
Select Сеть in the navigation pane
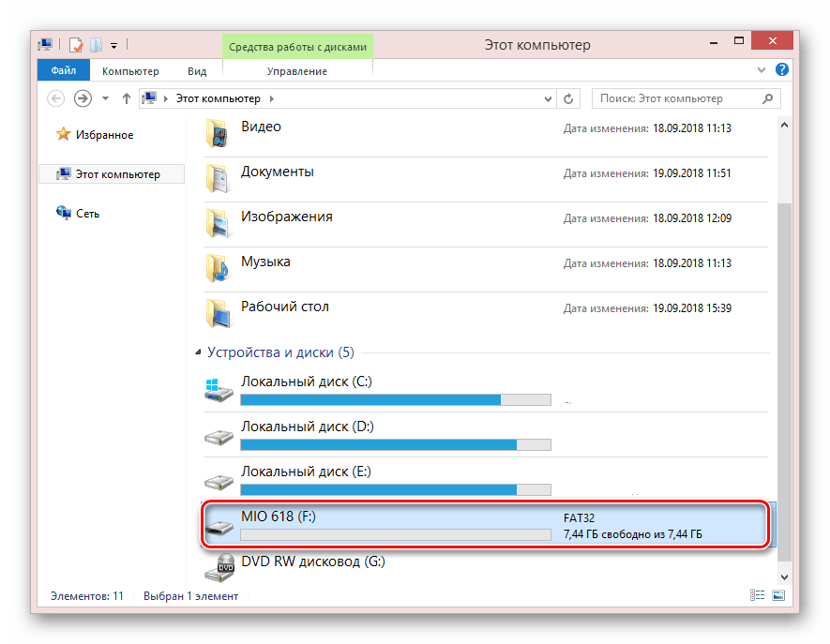(x=87, y=214)
